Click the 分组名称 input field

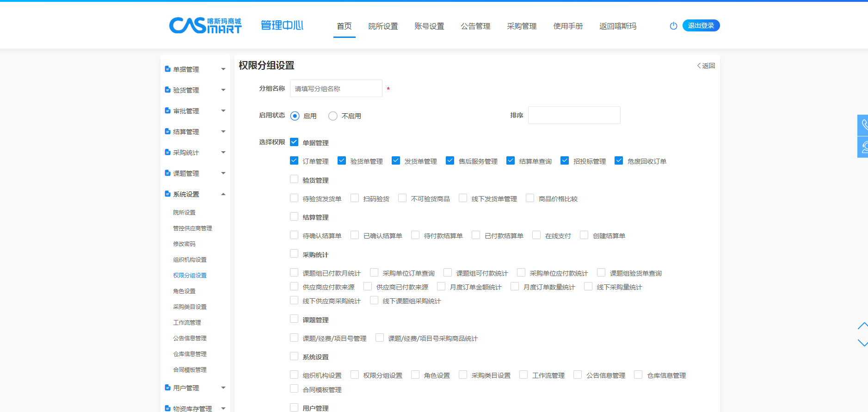pyautogui.click(x=336, y=88)
